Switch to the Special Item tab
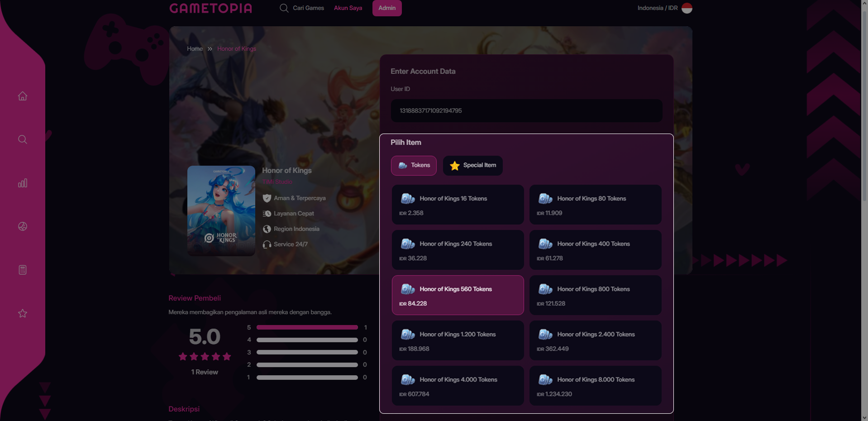Viewport: 868px width, 421px height. coord(472,166)
